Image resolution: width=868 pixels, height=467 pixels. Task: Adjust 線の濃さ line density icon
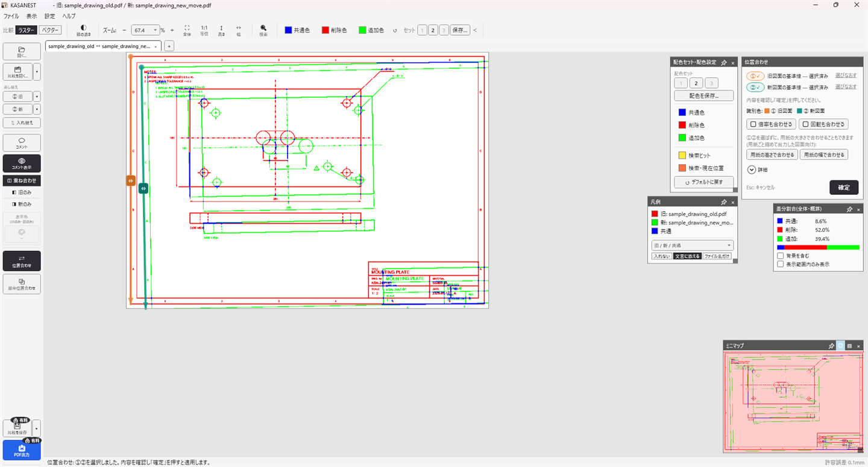click(x=83, y=30)
